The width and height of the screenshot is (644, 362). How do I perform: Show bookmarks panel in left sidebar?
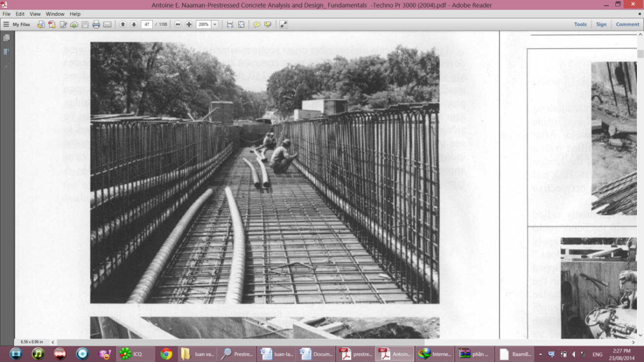tap(6, 52)
